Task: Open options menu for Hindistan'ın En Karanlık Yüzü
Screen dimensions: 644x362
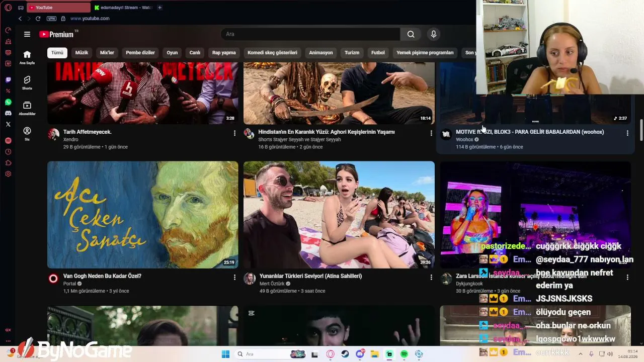Action: point(431,133)
